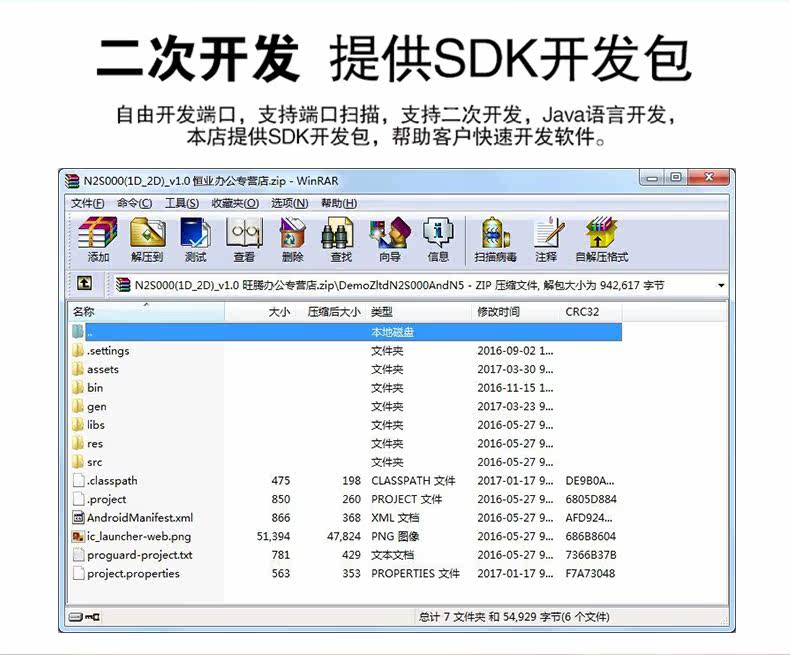Click CRC32 value 7366B37B
The width and height of the screenshot is (790, 655).
point(590,555)
